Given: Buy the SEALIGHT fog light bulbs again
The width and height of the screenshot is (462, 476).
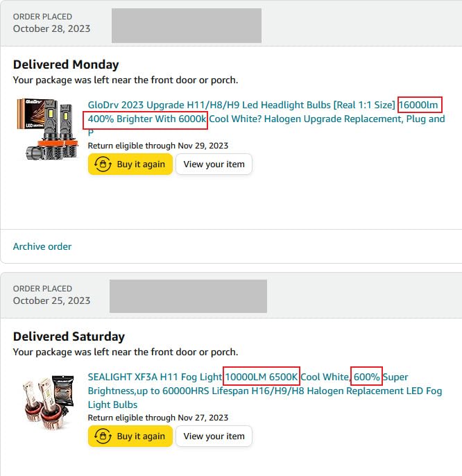Looking at the screenshot, I should point(130,436).
